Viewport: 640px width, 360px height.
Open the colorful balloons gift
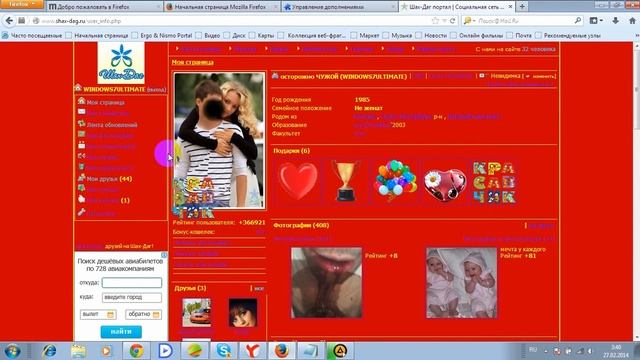click(x=396, y=181)
